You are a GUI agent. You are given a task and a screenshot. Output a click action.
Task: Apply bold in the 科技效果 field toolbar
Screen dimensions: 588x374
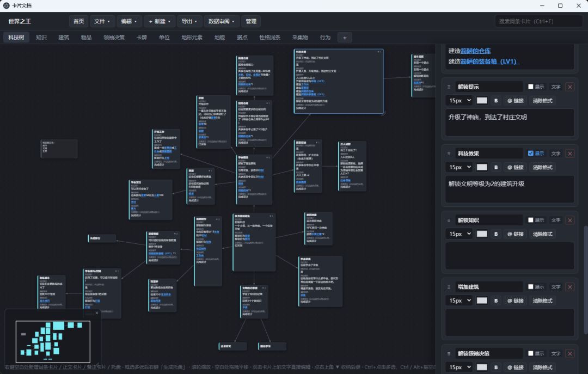click(x=496, y=167)
